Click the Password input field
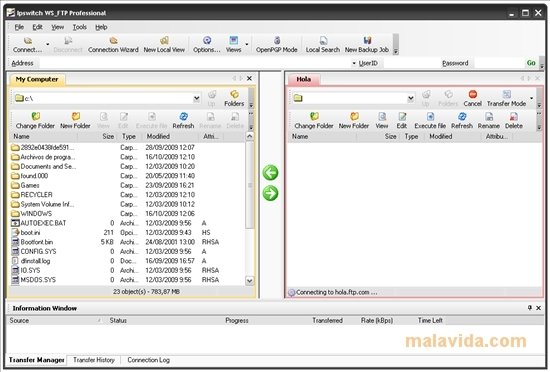This screenshot has height=372, width=550. [498, 63]
